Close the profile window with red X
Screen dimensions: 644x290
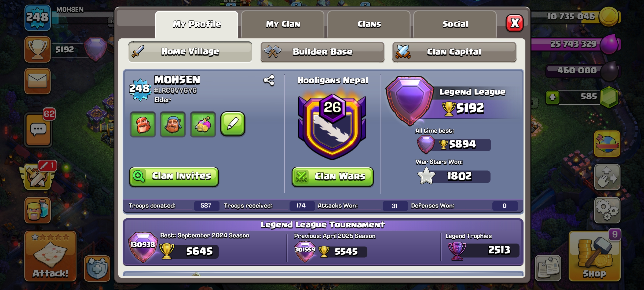coord(514,23)
